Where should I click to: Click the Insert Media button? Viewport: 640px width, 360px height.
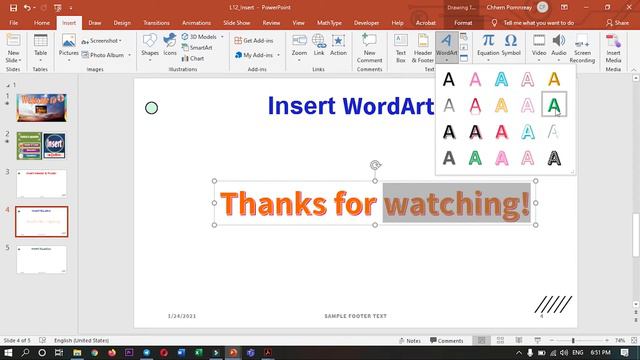tap(613, 48)
